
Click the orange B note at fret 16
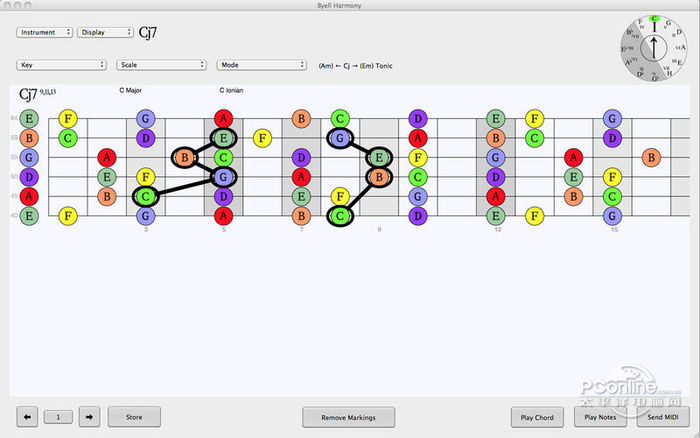[651, 158]
